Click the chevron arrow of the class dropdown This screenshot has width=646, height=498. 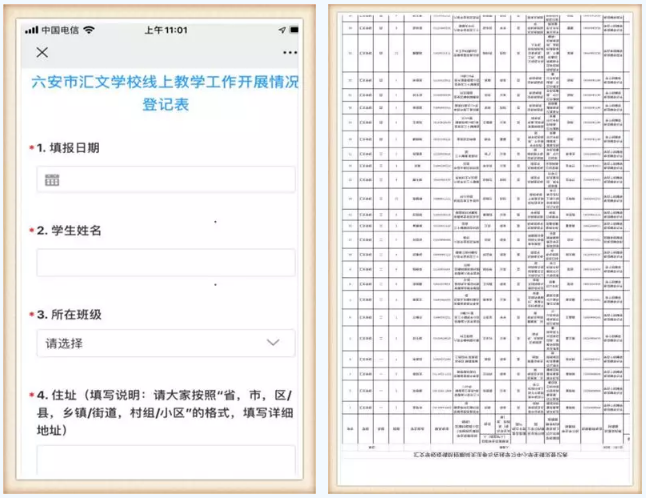tap(273, 342)
